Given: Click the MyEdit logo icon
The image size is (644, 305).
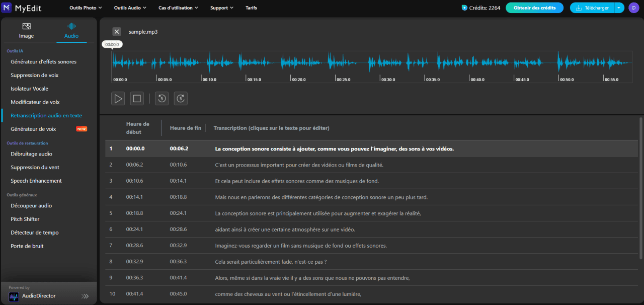Looking at the screenshot, I should [x=7, y=8].
